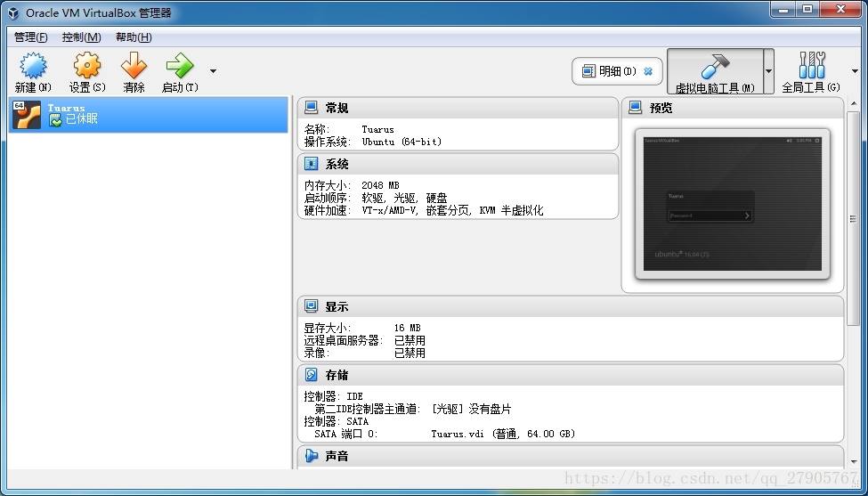The width and height of the screenshot is (868, 496).
Task: Select 全局工具 (Global Tools) button
Action: 811,71
